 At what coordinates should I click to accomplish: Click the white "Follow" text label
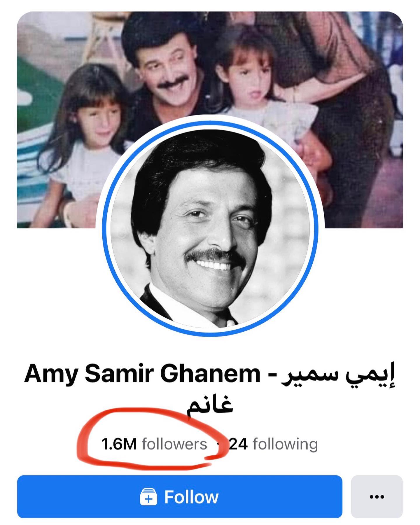[191, 497]
